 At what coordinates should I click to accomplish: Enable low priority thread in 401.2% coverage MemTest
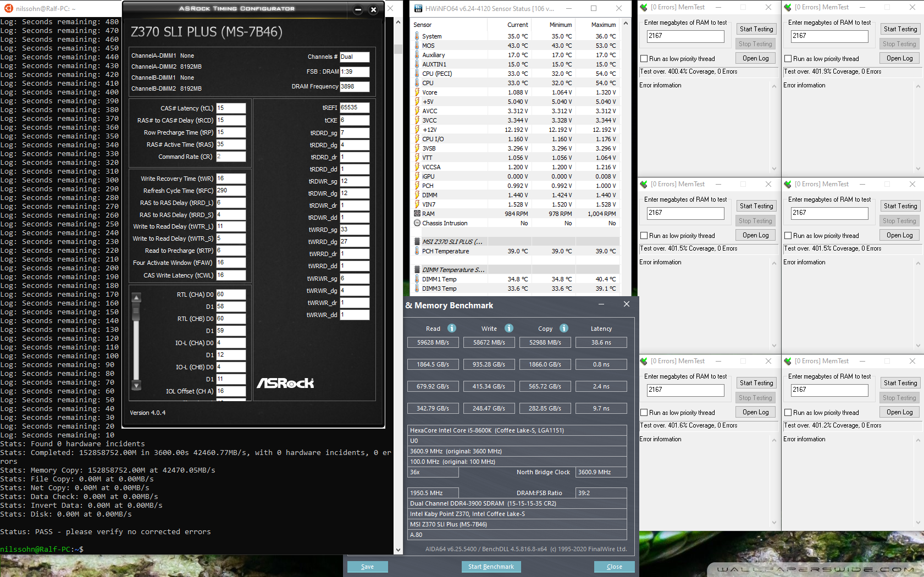coord(788,413)
